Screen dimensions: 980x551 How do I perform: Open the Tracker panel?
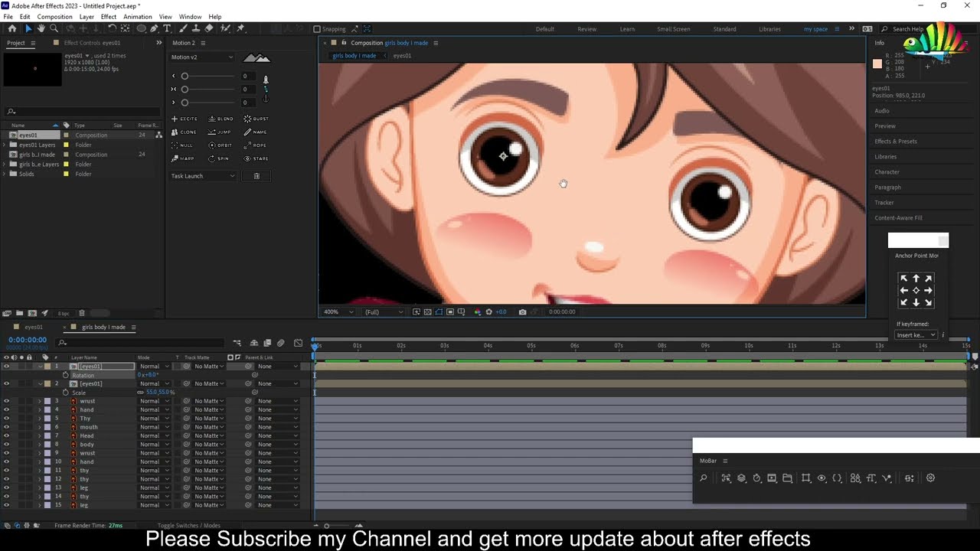tap(884, 203)
